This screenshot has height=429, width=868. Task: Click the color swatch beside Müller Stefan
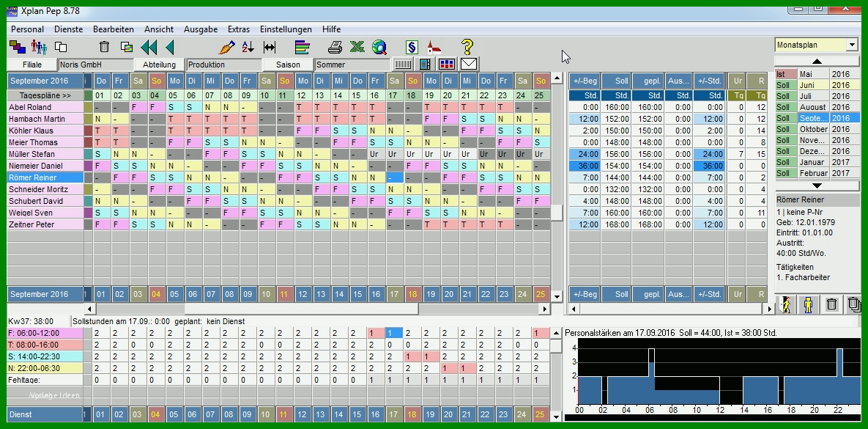tap(88, 154)
